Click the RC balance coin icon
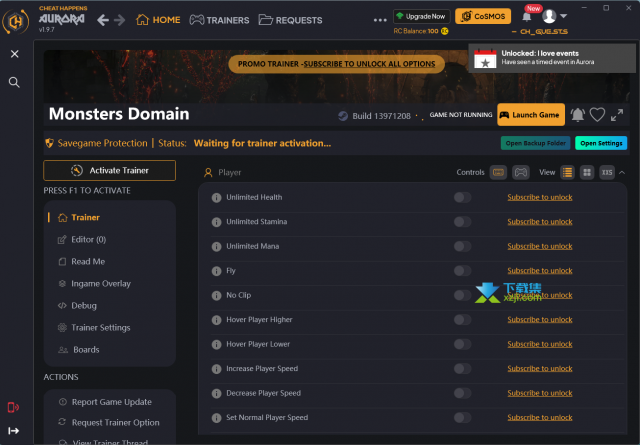640x445 pixels. [x=444, y=31]
